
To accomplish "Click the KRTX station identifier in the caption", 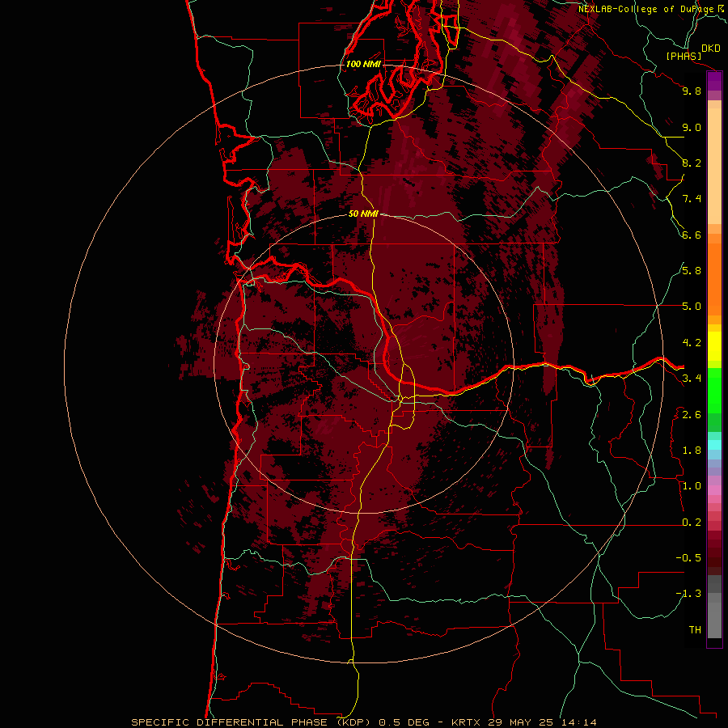I will 468,722.
